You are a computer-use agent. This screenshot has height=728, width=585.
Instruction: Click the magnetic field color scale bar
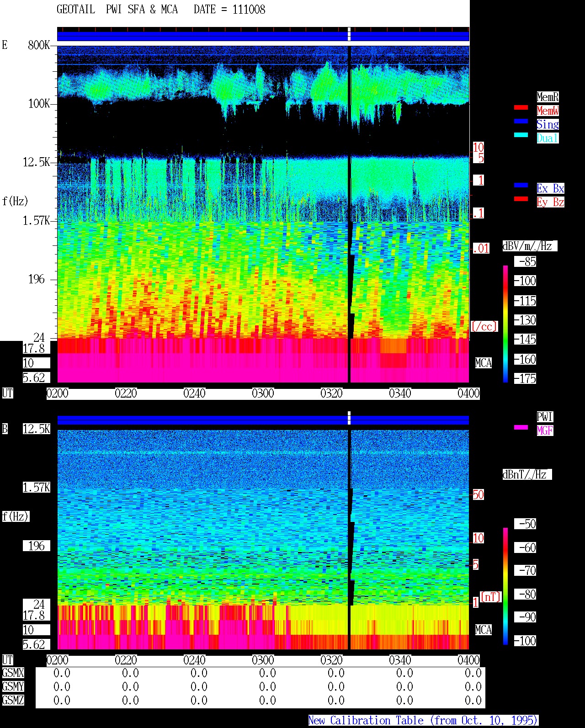point(505,586)
